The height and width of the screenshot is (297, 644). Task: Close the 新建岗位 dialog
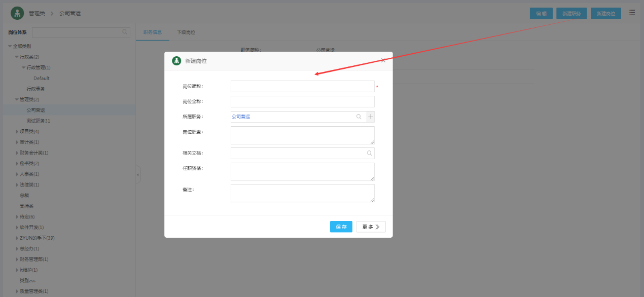383,60
